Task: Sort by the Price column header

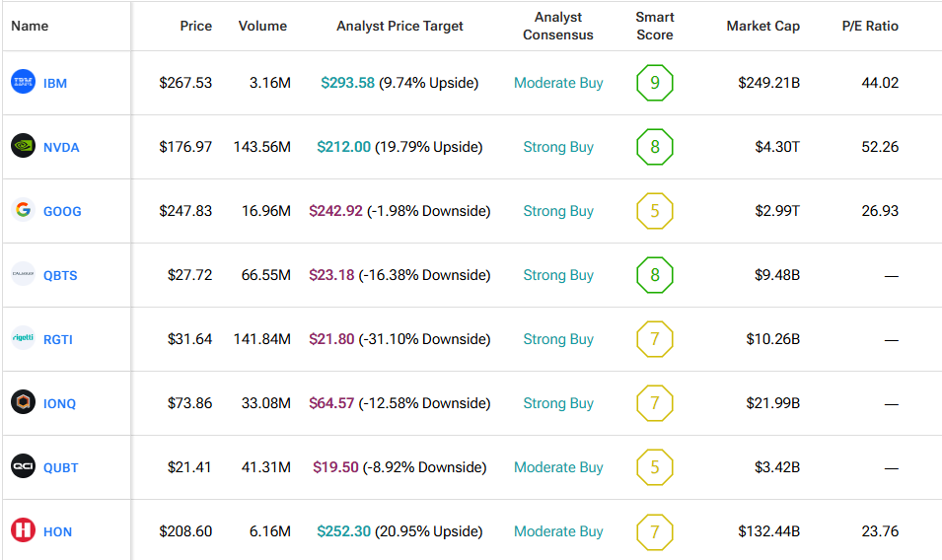Action: 196,26
